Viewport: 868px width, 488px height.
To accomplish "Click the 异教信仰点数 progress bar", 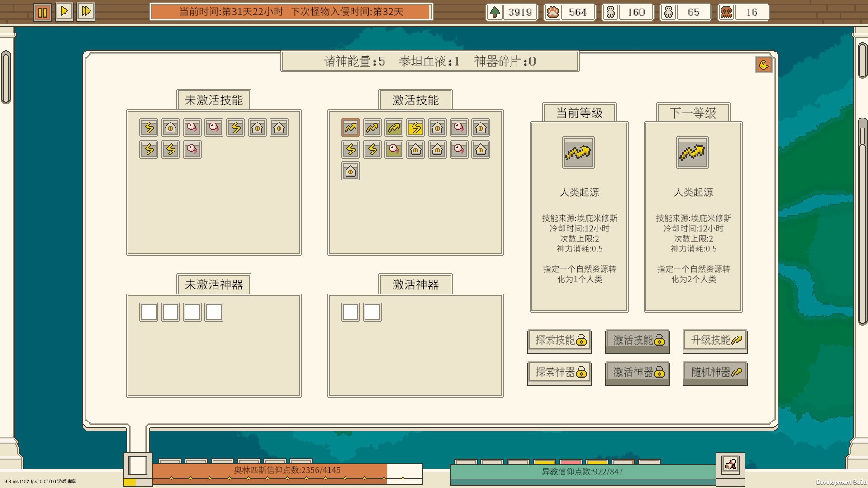I will (x=583, y=474).
